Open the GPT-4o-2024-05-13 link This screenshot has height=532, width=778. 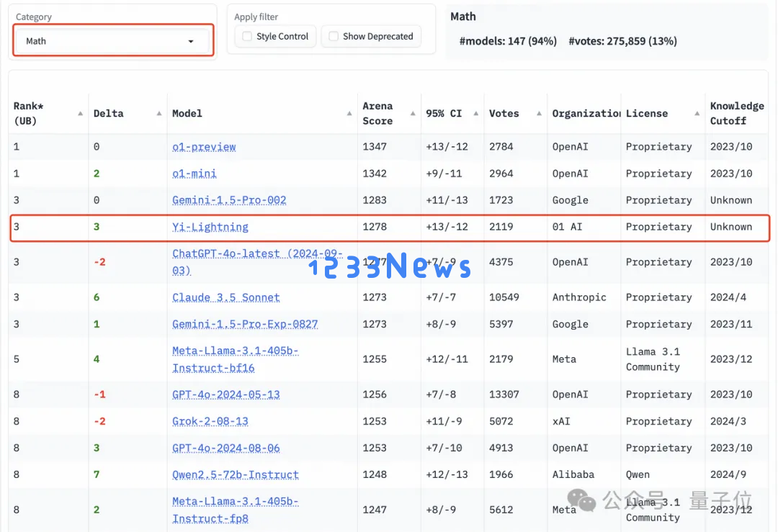click(x=226, y=395)
